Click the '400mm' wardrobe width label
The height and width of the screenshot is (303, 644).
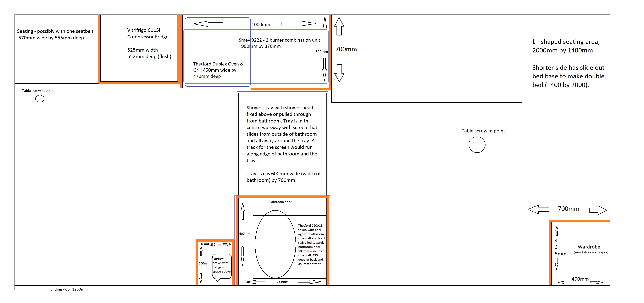pos(580,279)
